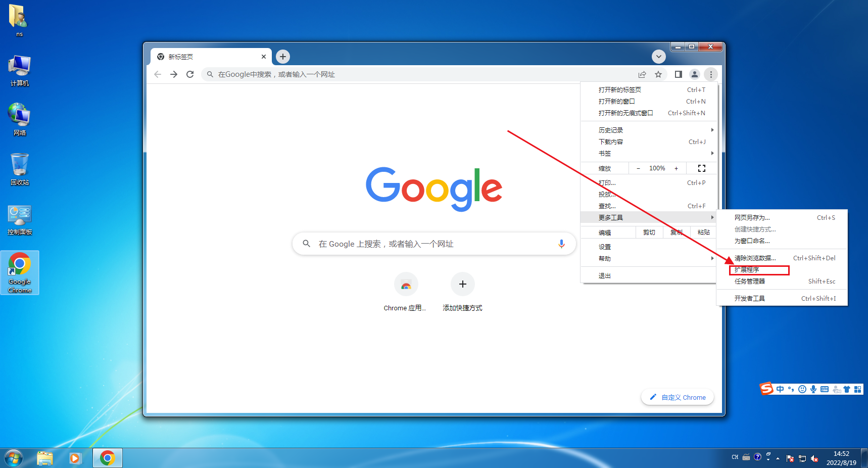Click the Sogou soft keyboard icon
The image size is (868, 468).
pyautogui.click(x=825, y=389)
